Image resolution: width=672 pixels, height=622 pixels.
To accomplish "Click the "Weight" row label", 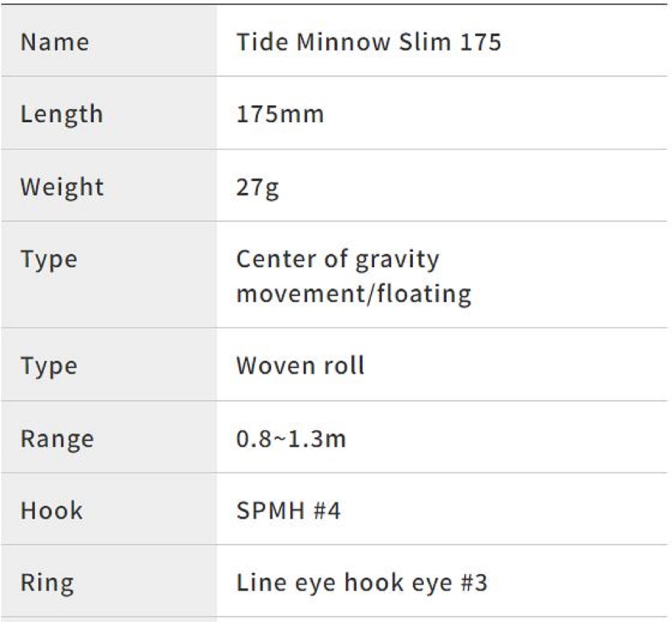I will tap(62, 187).
